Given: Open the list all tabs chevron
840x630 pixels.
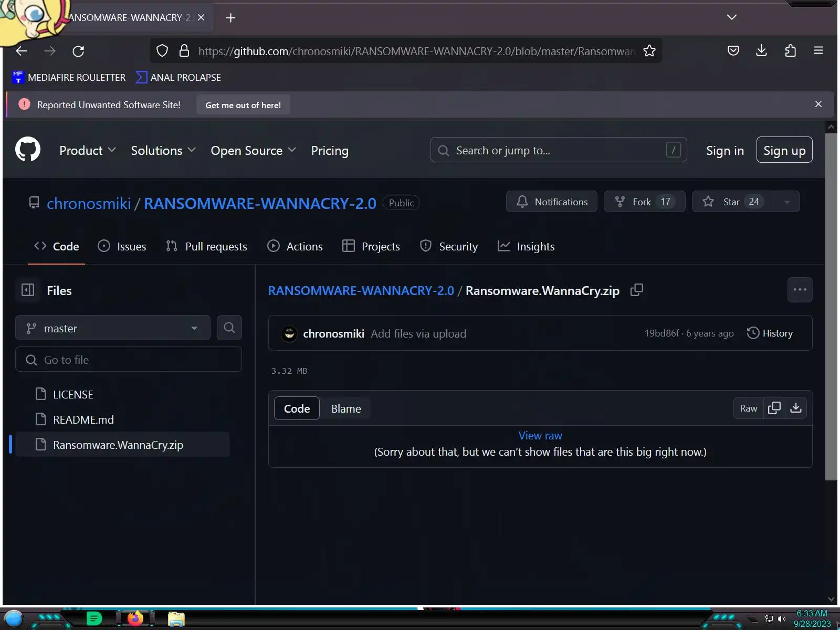Looking at the screenshot, I should [731, 17].
